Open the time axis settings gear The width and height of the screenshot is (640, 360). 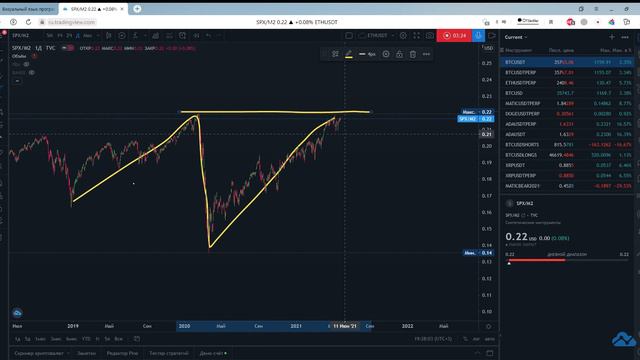pos(488,326)
